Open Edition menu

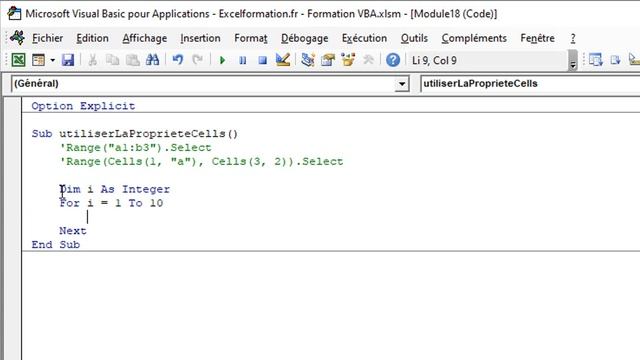(92, 38)
